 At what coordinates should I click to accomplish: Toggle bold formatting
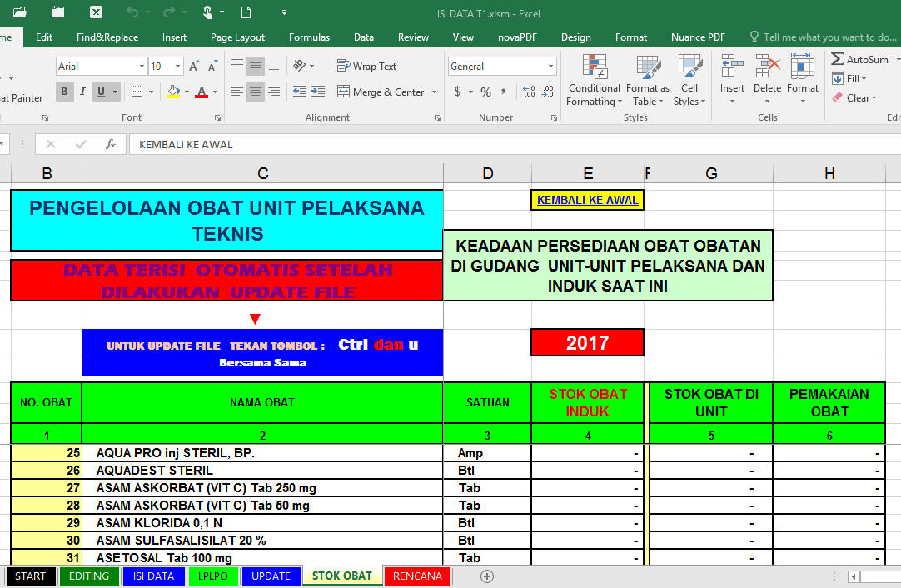click(64, 92)
